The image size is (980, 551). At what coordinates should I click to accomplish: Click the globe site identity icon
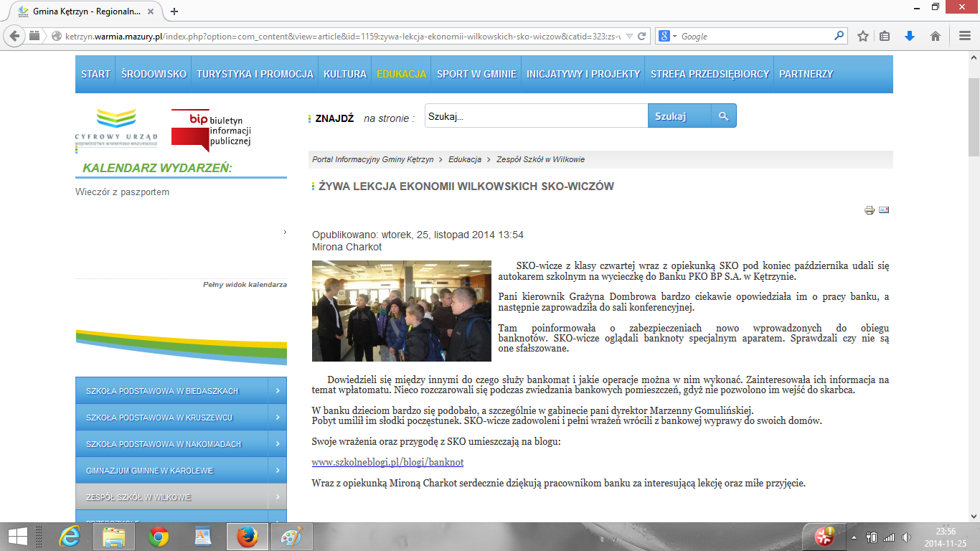point(56,36)
